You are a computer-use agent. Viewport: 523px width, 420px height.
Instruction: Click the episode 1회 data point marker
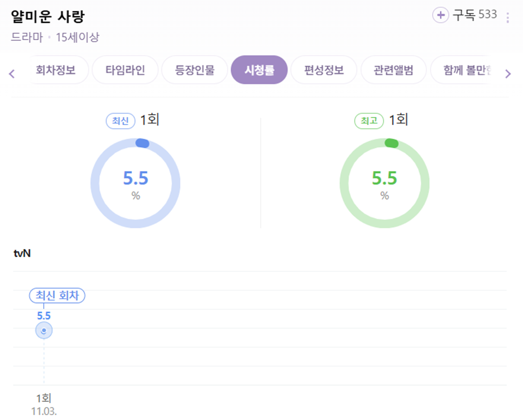[43, 331]
